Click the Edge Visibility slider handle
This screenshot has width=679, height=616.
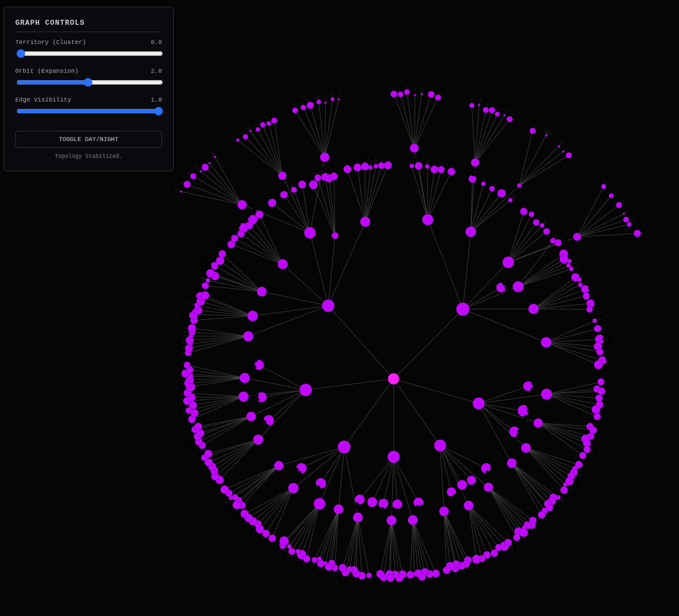159,111
